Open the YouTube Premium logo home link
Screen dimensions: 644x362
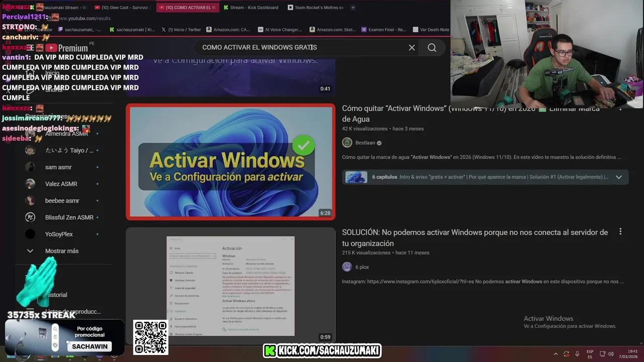65,48
